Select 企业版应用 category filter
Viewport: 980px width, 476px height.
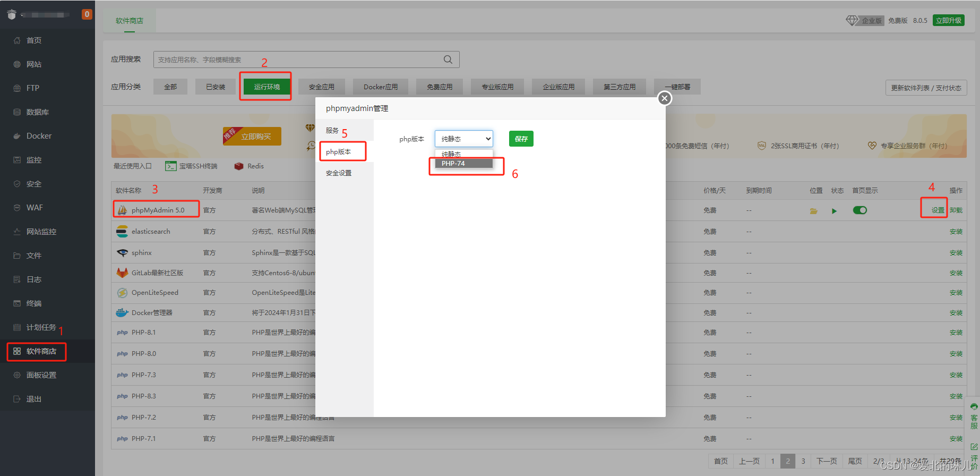pos(558,87)
